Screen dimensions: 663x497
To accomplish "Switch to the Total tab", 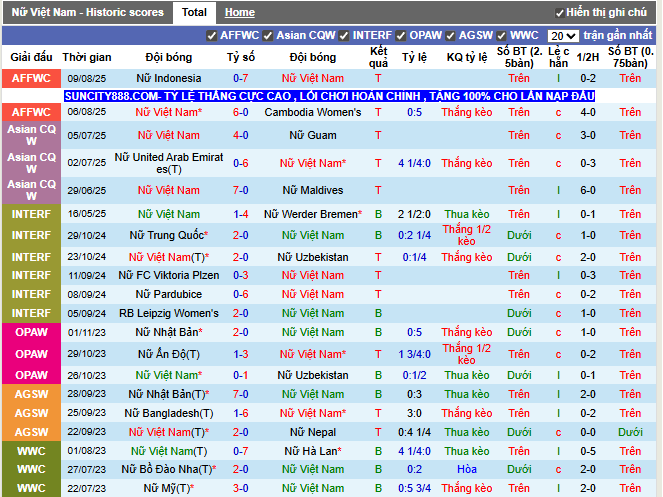I will point(194,12).
